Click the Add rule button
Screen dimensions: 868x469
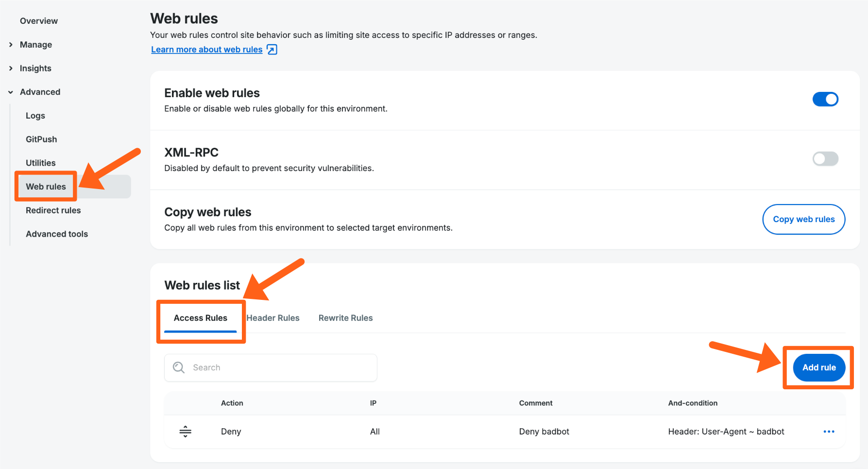pos(818,367)
